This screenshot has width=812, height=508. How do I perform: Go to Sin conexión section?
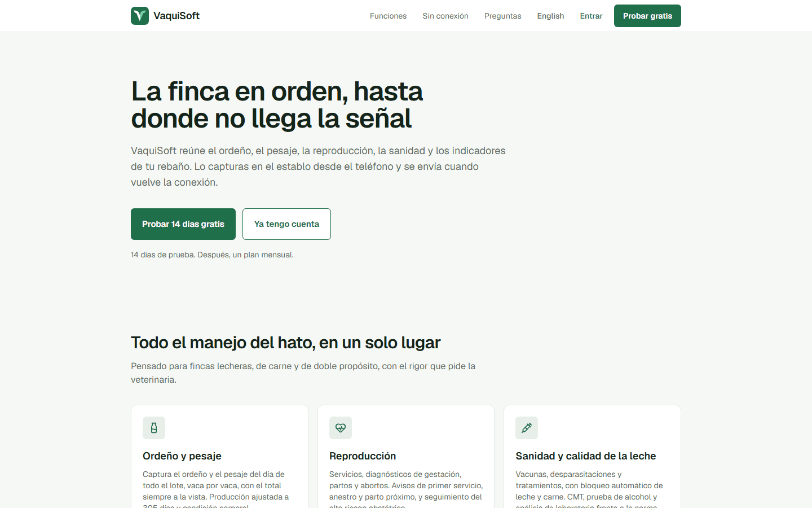coord(445,16)
